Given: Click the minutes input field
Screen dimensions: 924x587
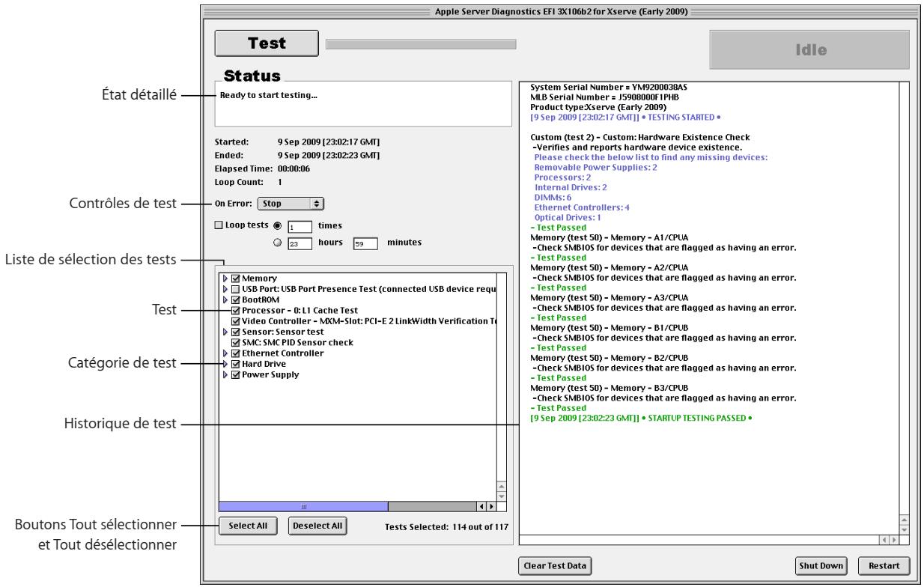Looking at the screenshot, I should point(365,243).
